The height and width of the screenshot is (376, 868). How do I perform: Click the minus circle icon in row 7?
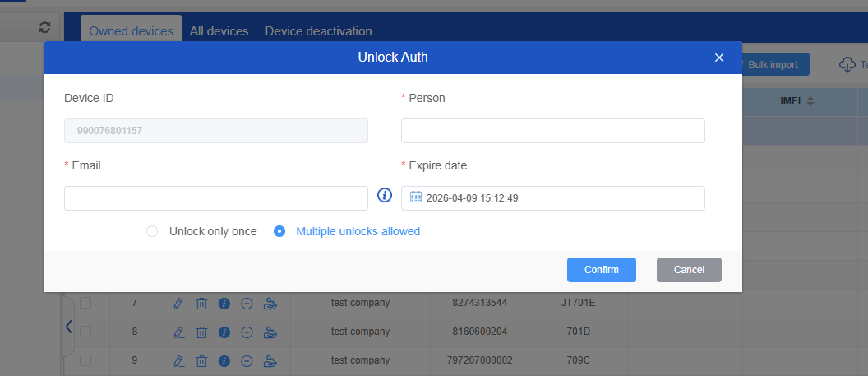coord(247,304)
